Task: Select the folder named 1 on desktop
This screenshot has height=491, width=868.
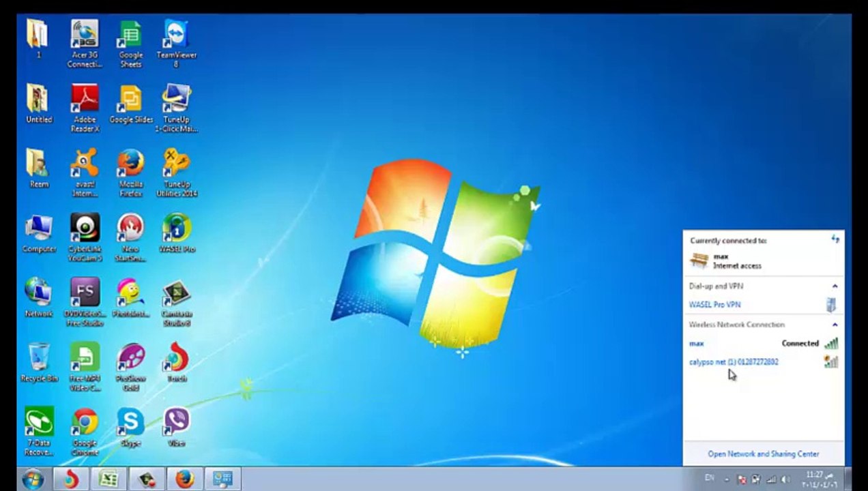Action: click(x=38, y=38)
